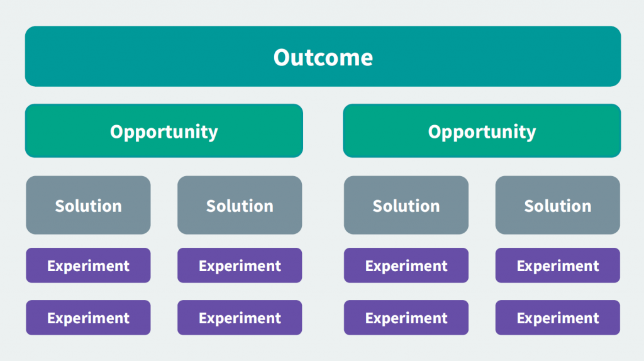The image size is (644, 361).
Task: Click upper Experiment box under leftmost Solution
Action: (88, 265)
